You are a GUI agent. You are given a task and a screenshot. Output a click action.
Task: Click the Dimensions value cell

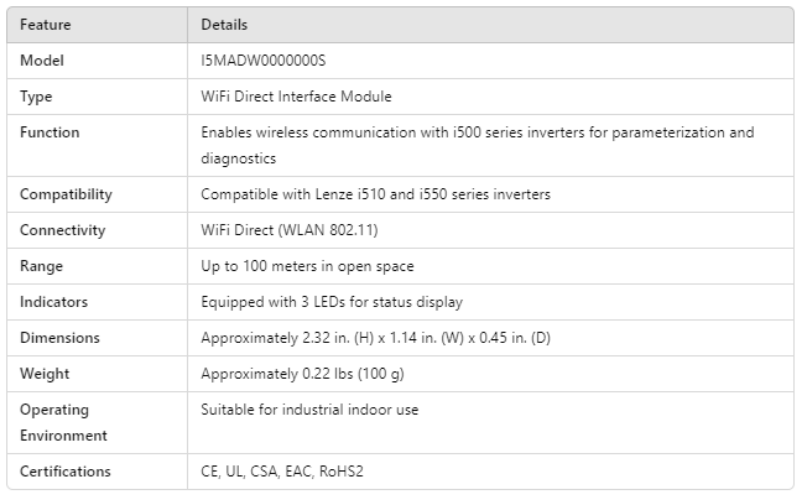[376, 338]
